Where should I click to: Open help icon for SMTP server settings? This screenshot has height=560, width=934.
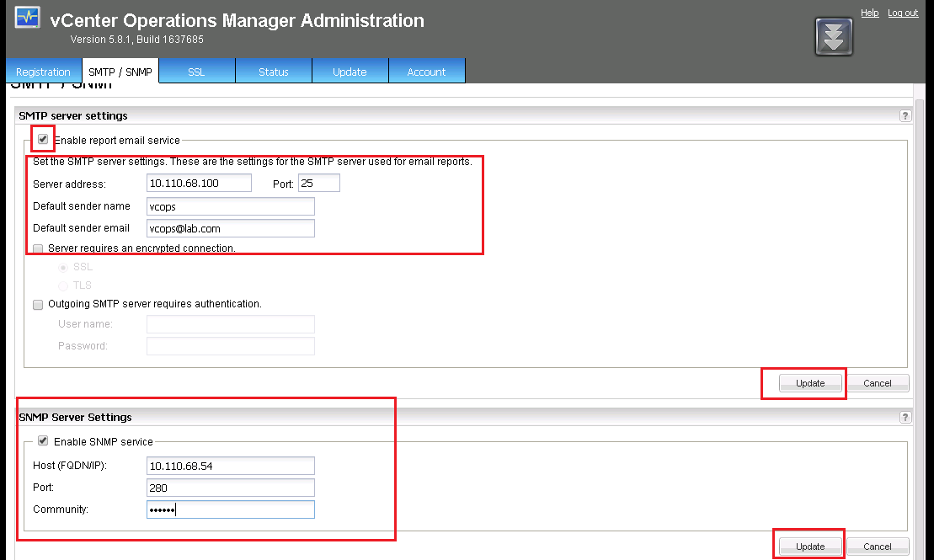[x=905, y=116]
